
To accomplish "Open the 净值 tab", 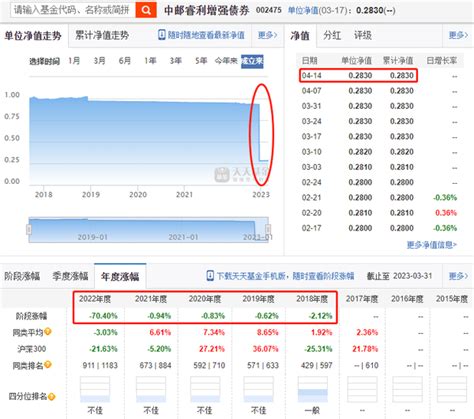I will tap(300, 35).
